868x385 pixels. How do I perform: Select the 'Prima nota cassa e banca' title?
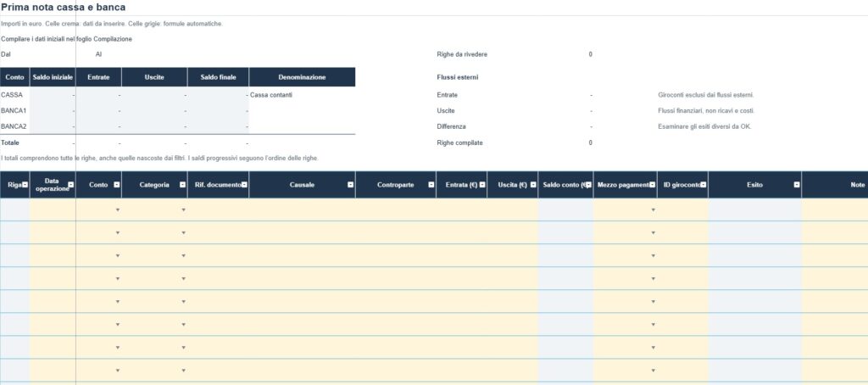63,7
